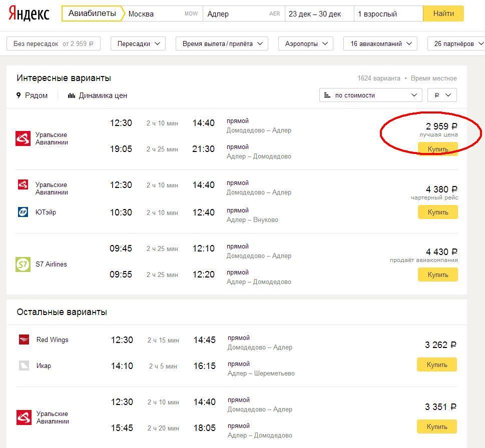Viewport: 485px width, 448px height.
Task: Click the продаёт авиакомпания label
Action: pos(424,260)
